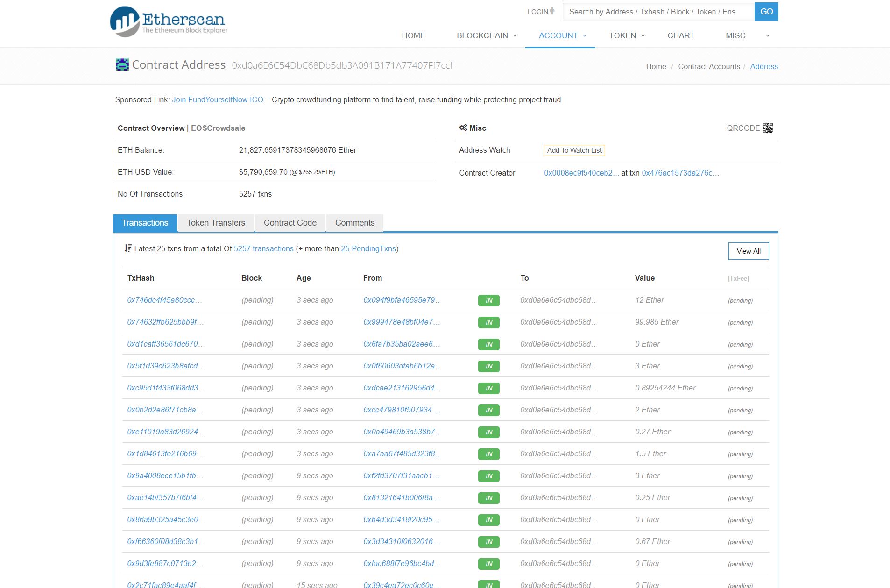Expand the TOKEN dropdown menu
The image size is (890, 588).
point(627,35)
